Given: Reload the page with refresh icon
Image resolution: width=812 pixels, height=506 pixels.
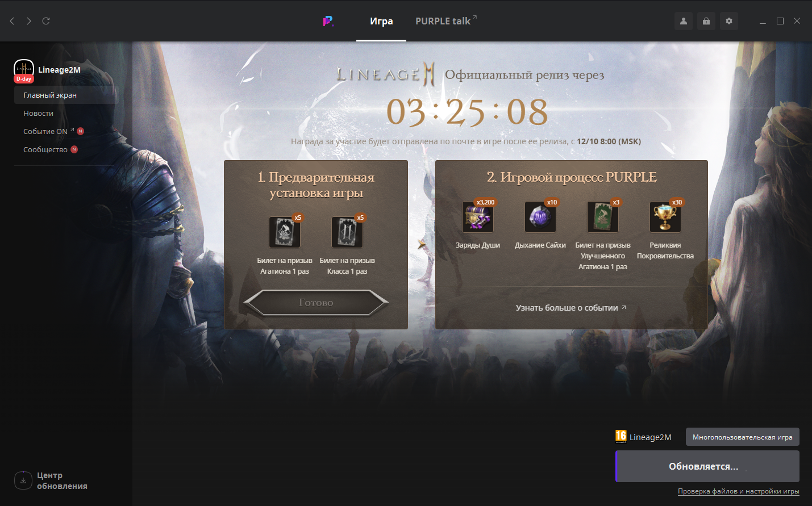Looking at the screenshot, I should (46, 21).
